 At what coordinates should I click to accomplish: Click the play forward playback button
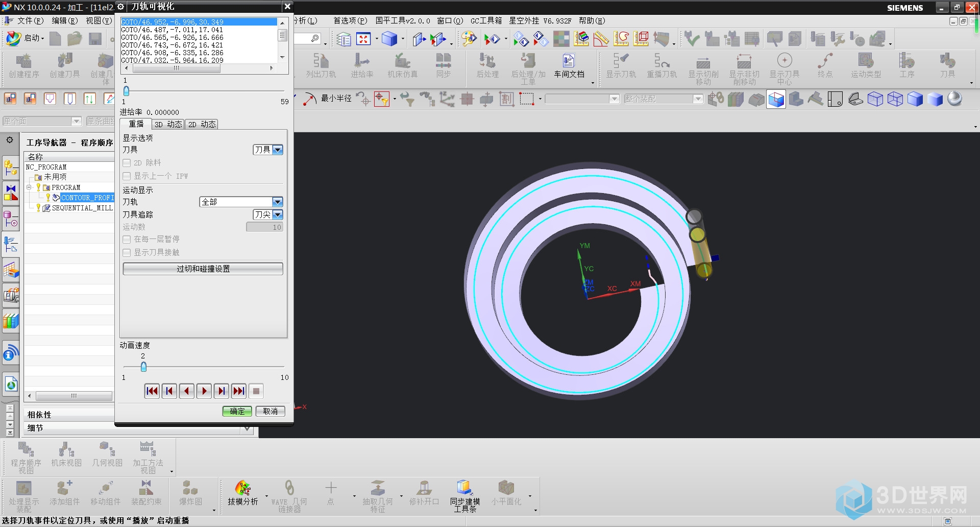click(x=204, y=391)
